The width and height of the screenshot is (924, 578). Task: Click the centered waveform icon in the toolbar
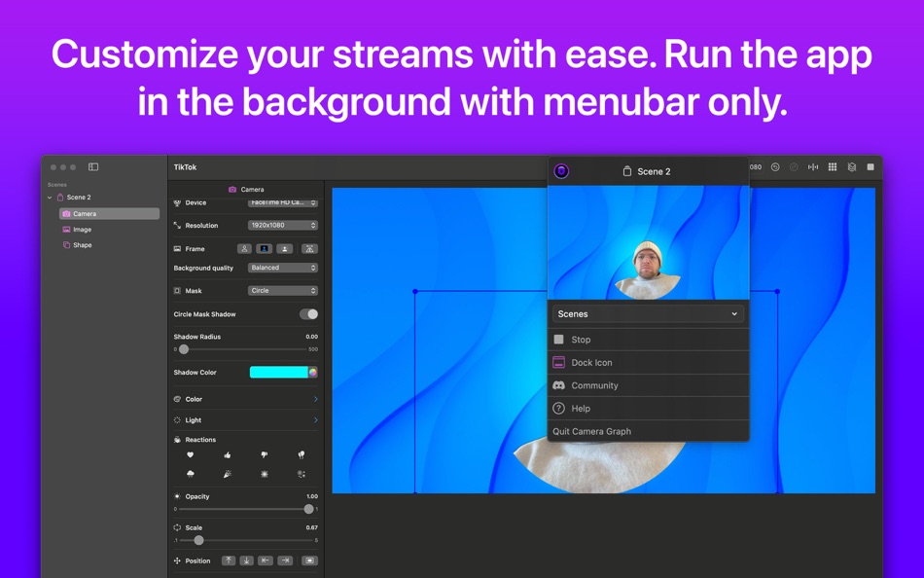[x=813, y=166]
